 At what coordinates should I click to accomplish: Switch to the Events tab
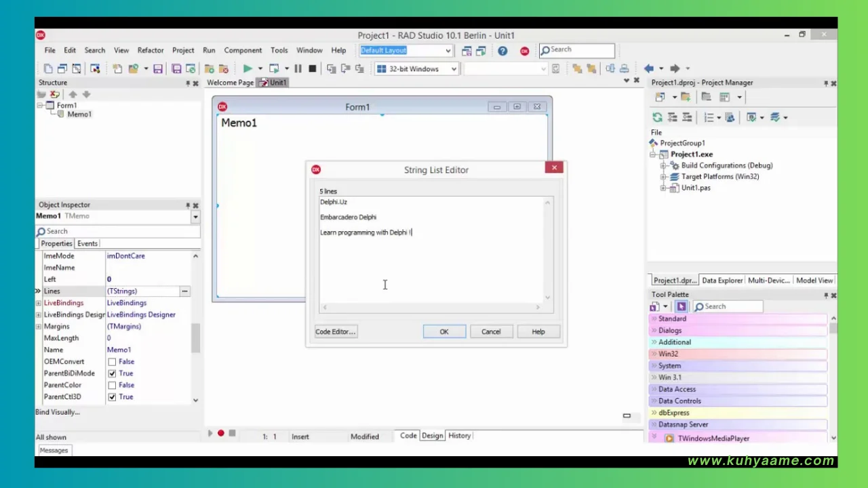87,243
